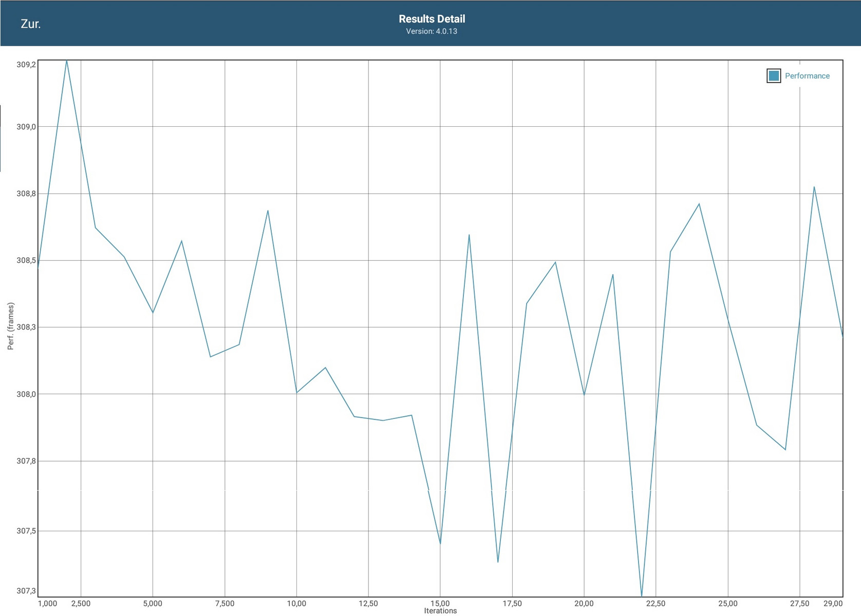Click the Zur. back button
Image resolution: width=861 pixels, height=616 pixels.
click(x=30, y=24)
